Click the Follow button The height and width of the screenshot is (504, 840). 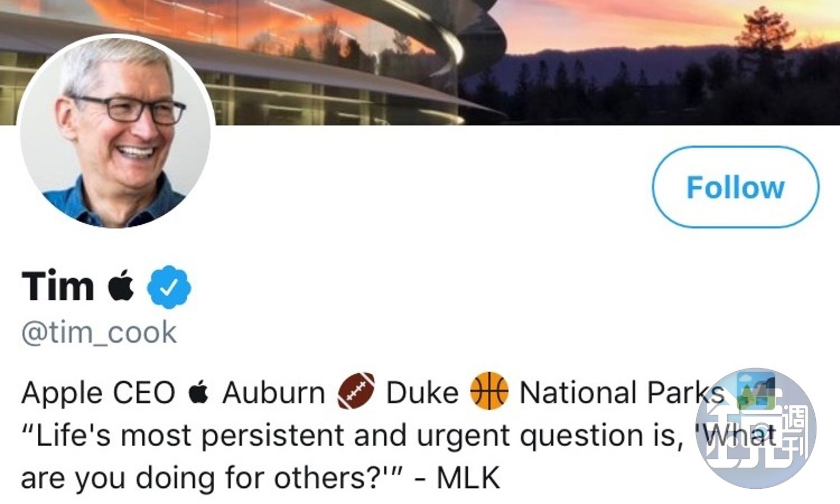tap(735, 187)
